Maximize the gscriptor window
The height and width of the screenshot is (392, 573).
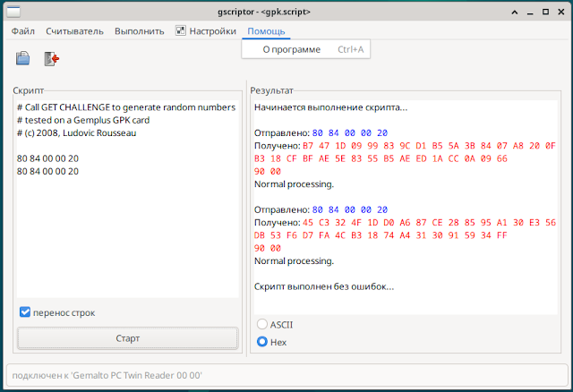[545, 12]
